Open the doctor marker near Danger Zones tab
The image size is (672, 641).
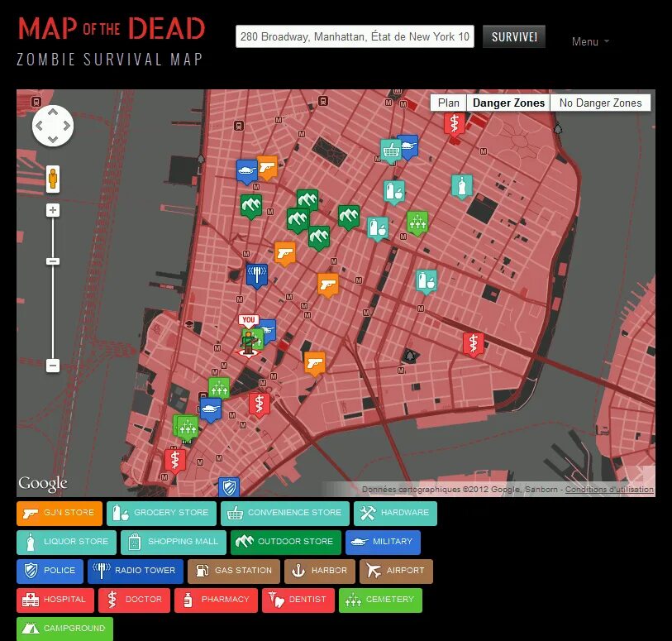pyautogui.click(x=455, y=124)
